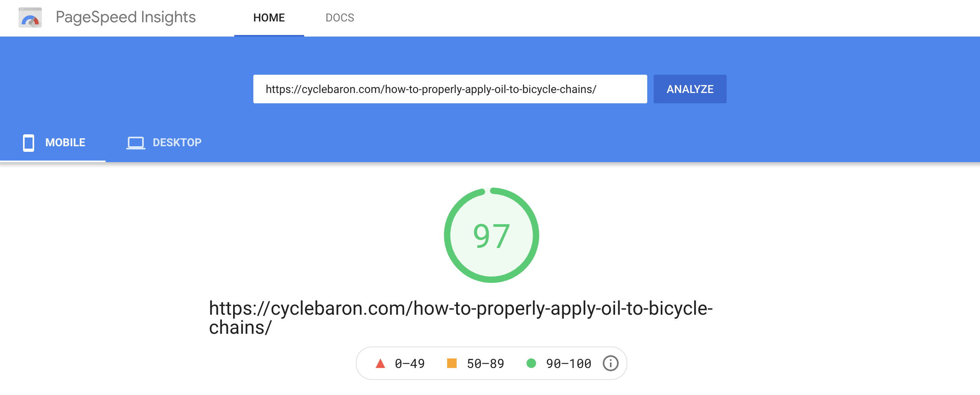Click the 97 performance score number
Viewport: 980px width, 395px height.
tap(491, 236)
